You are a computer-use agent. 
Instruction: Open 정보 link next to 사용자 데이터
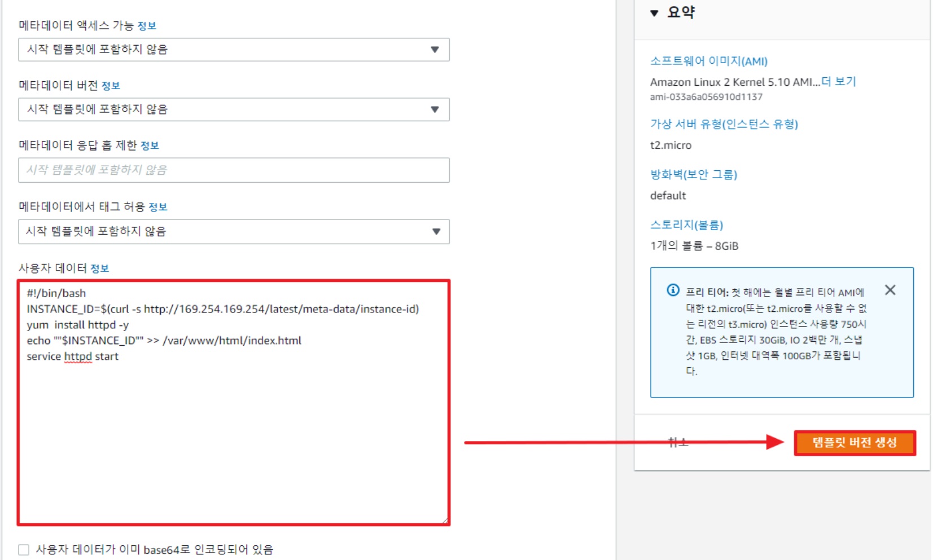[100, 268]
